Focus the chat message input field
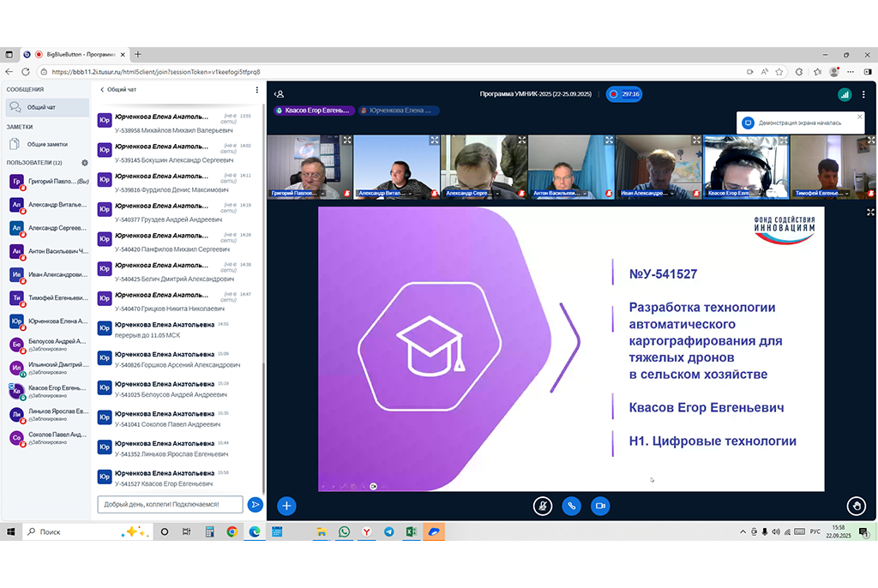 171,505
